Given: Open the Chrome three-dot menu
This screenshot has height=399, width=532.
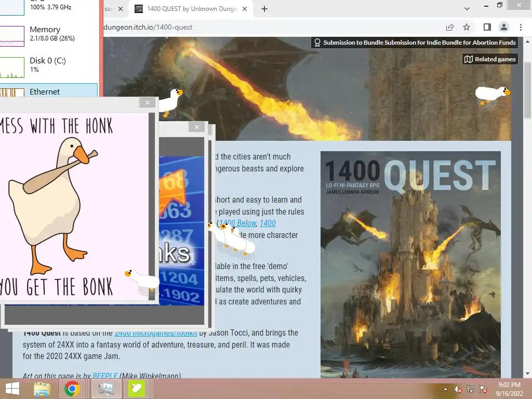Looking at the screenshot, I should point(521,27).
